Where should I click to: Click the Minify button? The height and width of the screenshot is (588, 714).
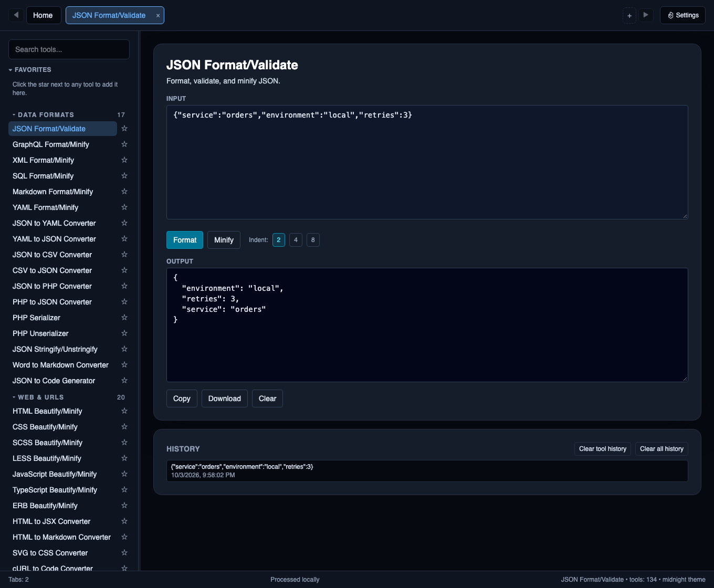(x=224, y=240)
